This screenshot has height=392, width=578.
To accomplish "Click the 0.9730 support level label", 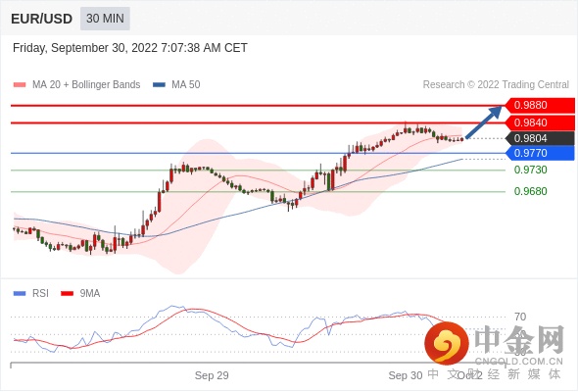I will click(x=530, y=170).
